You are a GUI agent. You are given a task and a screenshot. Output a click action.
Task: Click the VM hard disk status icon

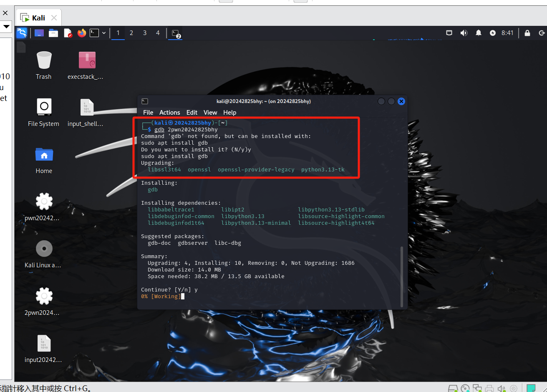point(453,388)
